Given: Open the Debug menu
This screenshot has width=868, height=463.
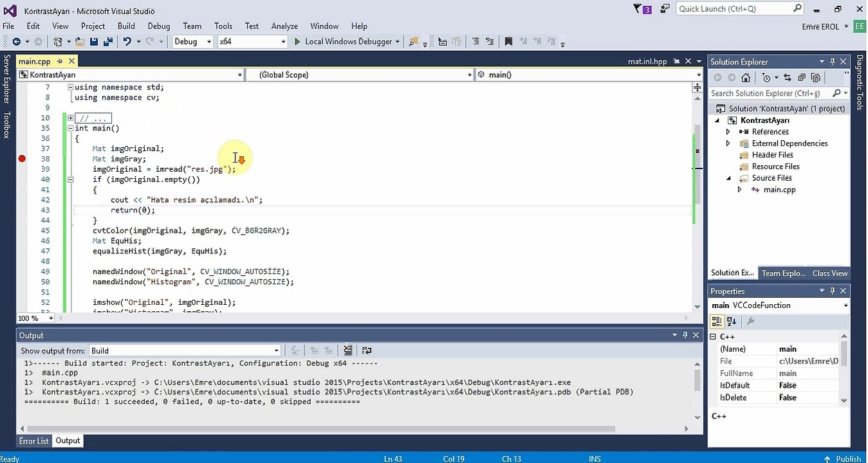Looking at the screenshot, I should [159, 26].
